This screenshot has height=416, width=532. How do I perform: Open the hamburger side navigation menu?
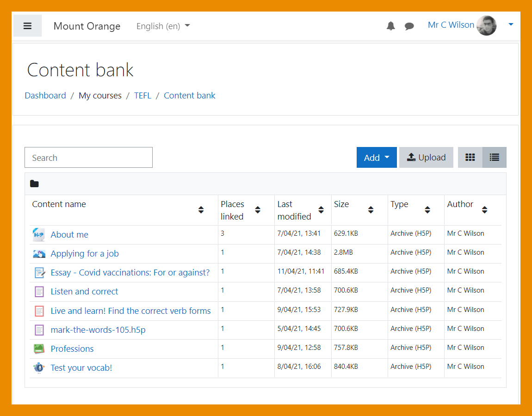[27, 26]
